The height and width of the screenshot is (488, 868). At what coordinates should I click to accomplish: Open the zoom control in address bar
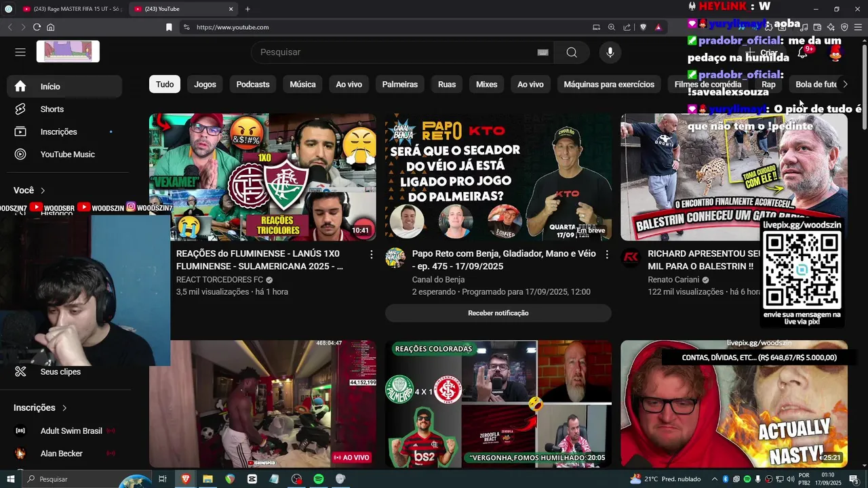(611, 27)
